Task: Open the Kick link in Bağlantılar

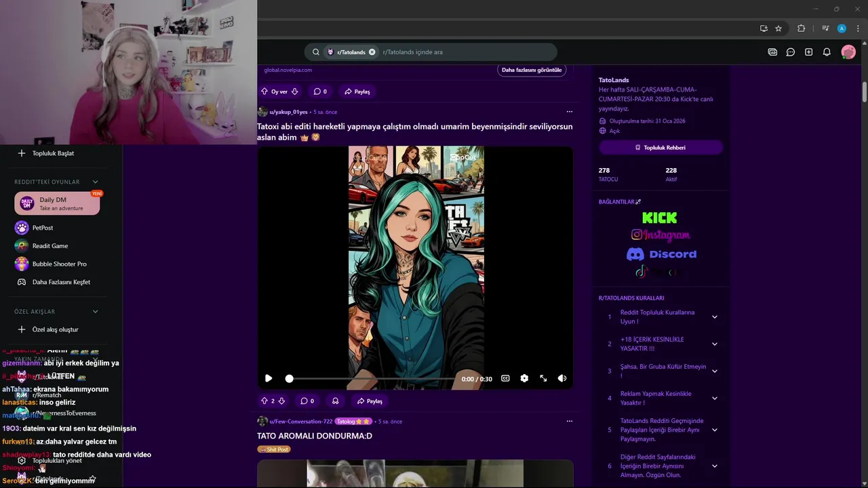Action: 660,218
